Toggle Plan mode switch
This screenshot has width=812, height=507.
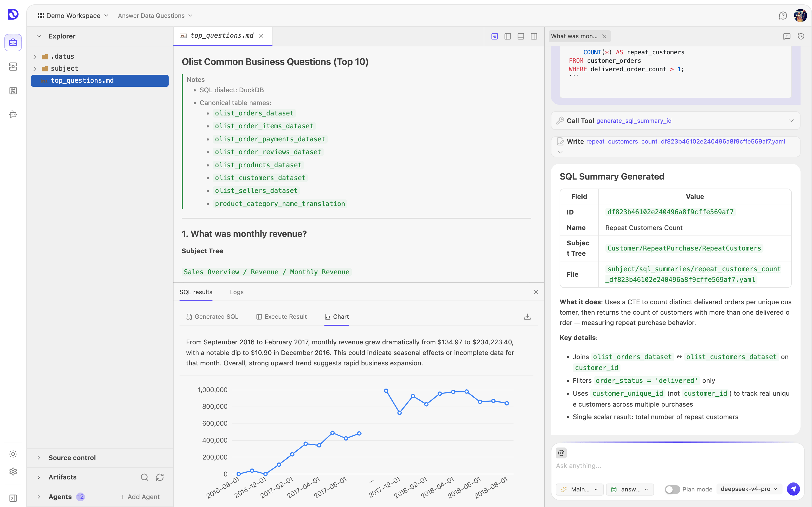672,489
